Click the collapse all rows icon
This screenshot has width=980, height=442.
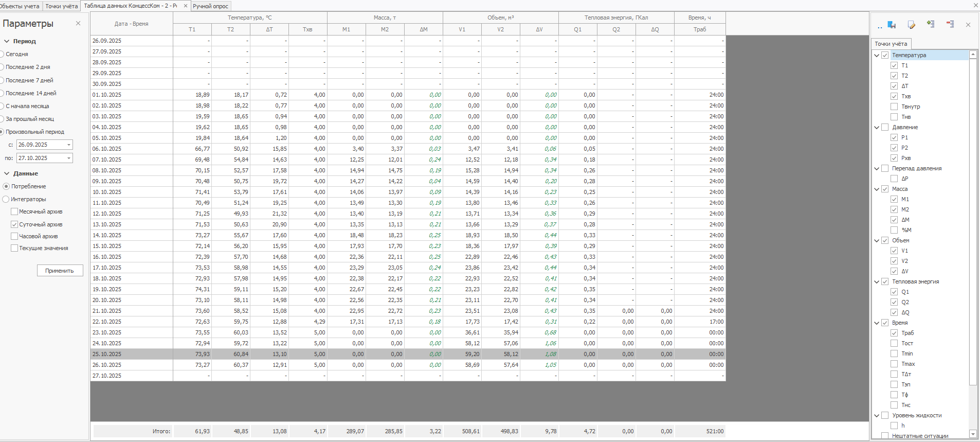[x=950, y=24]
